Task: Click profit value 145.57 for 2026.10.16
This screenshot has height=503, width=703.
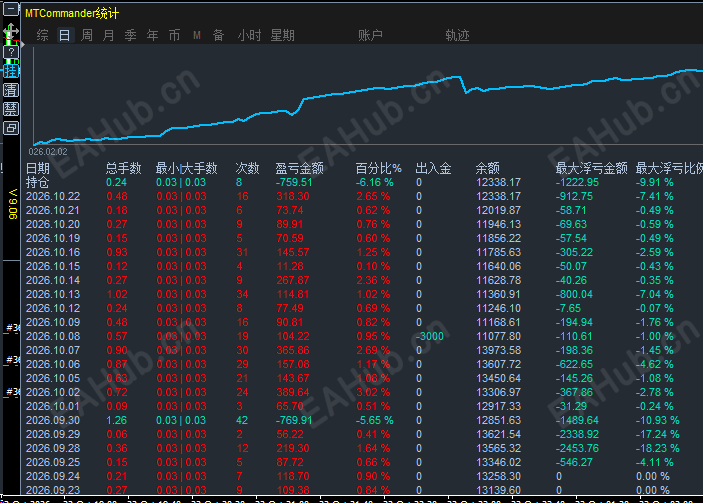Action: (293, 252)
